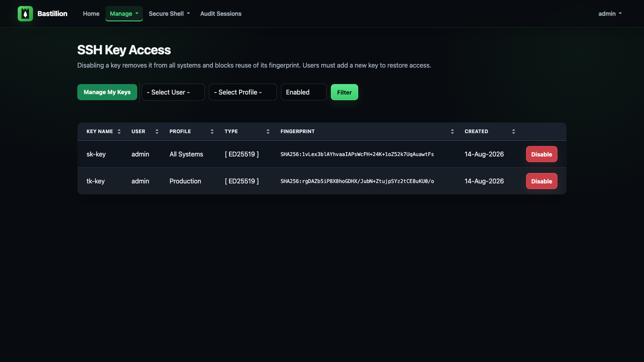Sort table by Type column arrows
The height and width of the screenshot is (362, 644).
268,132
